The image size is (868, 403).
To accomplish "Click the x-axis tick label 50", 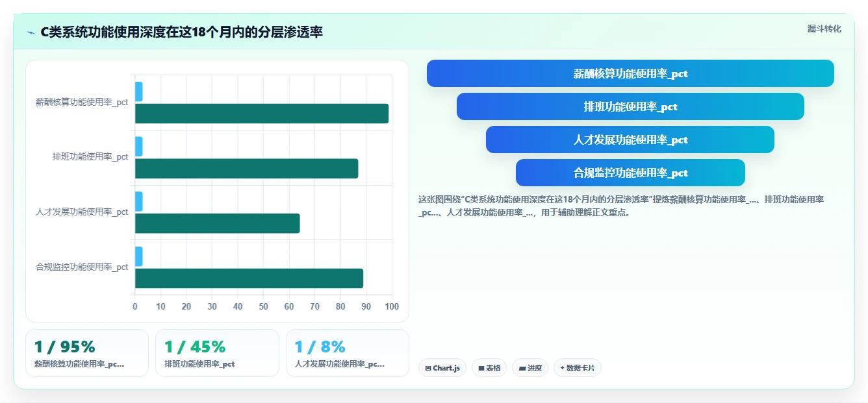I will pos(263,306).
